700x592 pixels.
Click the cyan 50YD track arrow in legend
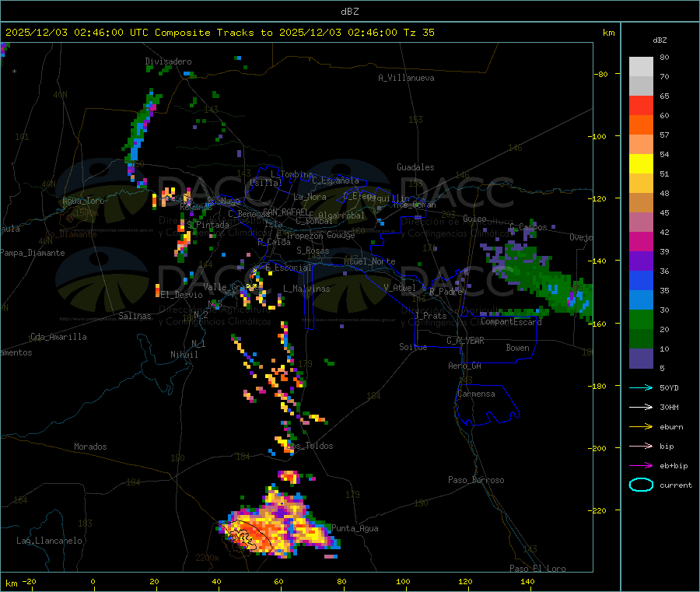(641, 387)
